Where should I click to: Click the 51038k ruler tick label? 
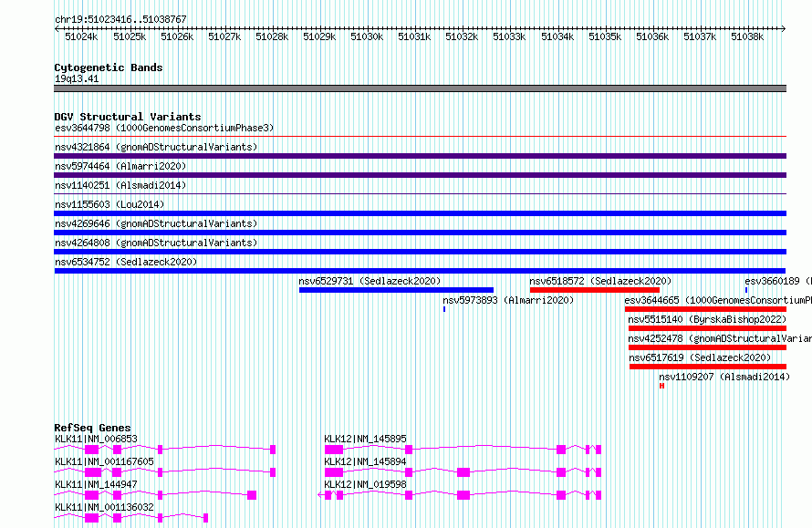tap(746, 36)
